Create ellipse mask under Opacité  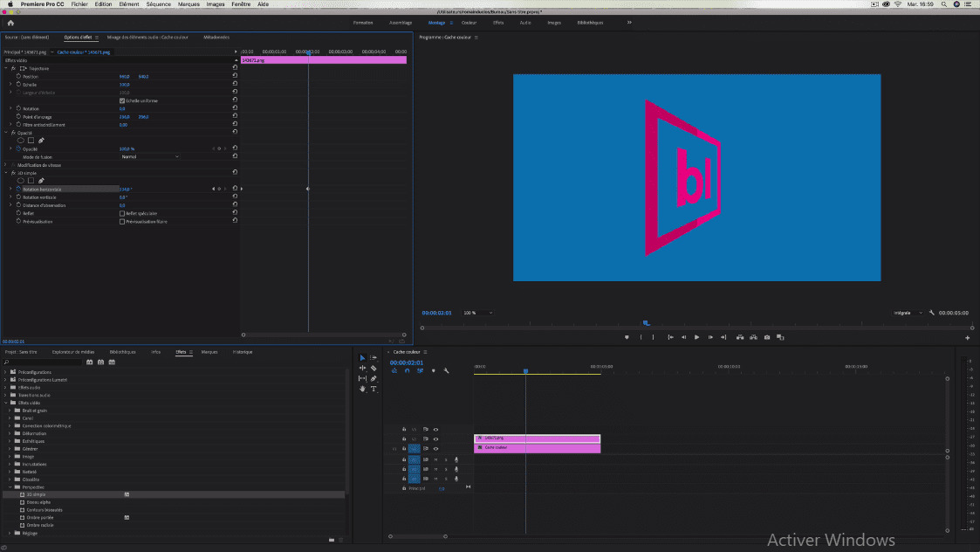tap(21, 141)
